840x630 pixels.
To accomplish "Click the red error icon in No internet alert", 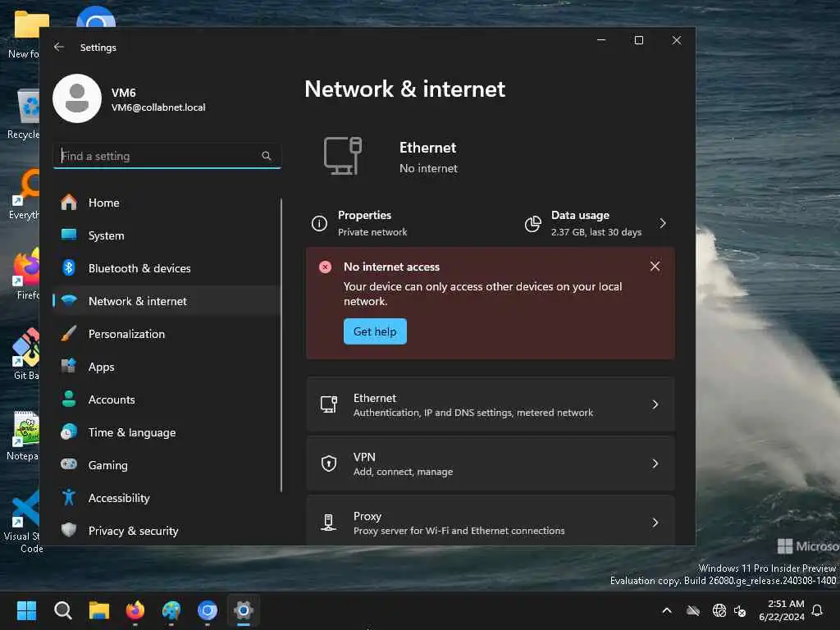I will [x=325, y=267].
